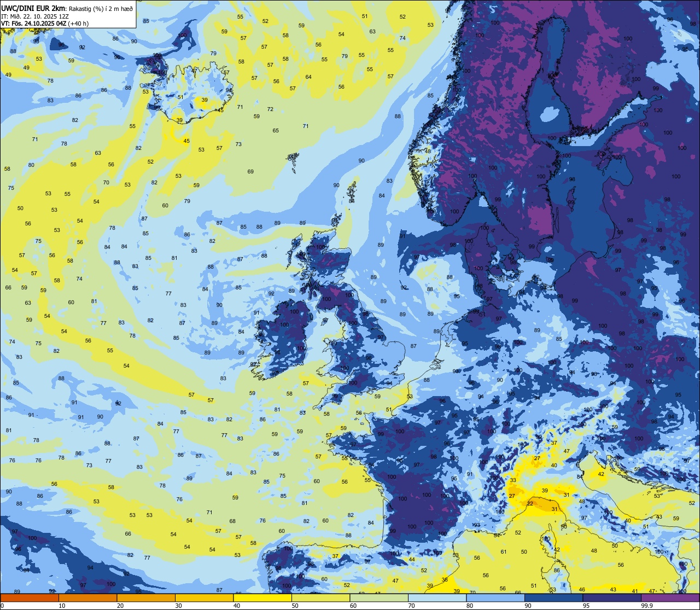The image size is (700, 610).
Task: Click the '10' tick label under the legend
Action: click(62, 606)
